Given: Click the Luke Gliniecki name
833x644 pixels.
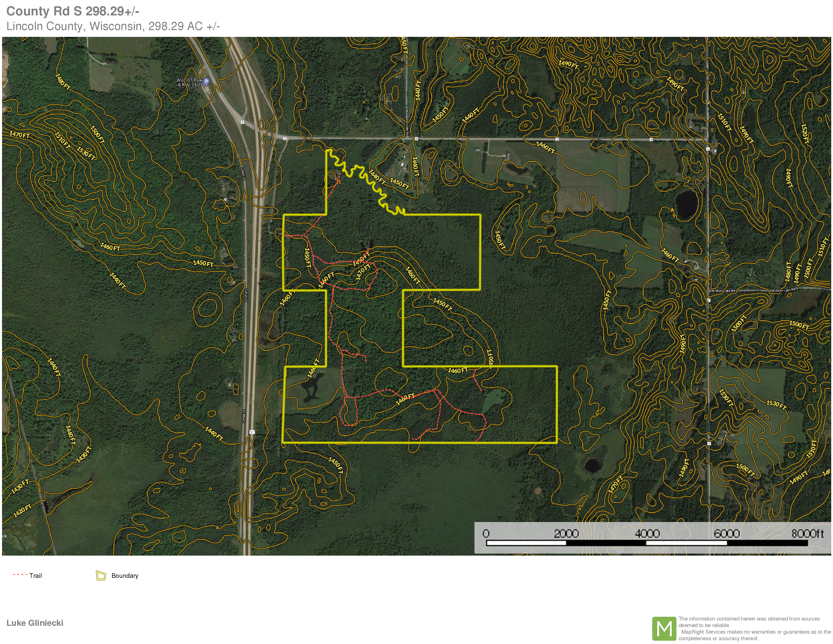Looking at the screenshot, I should pos(35,623).
